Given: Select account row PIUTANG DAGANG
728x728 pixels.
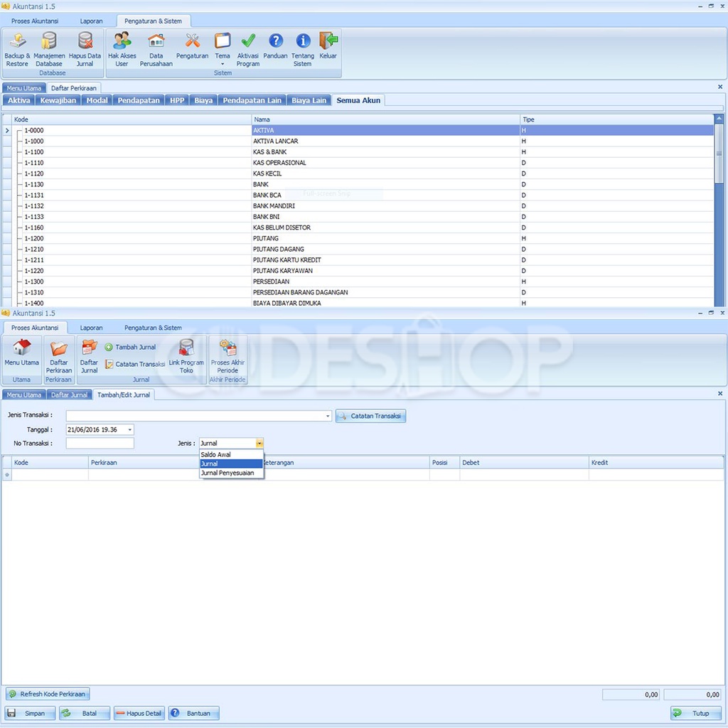Looking at the screenshot, I should [363, 250].
